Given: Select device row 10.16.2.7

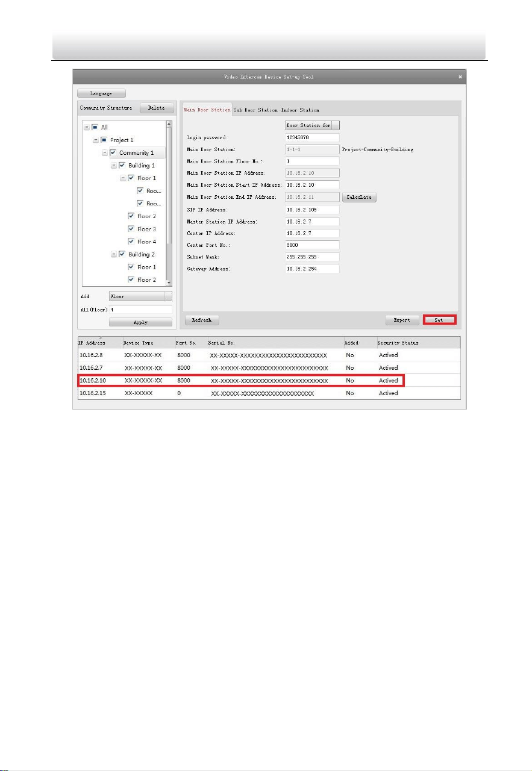Looking at the screenshot, I should click(x=269, y=367).
